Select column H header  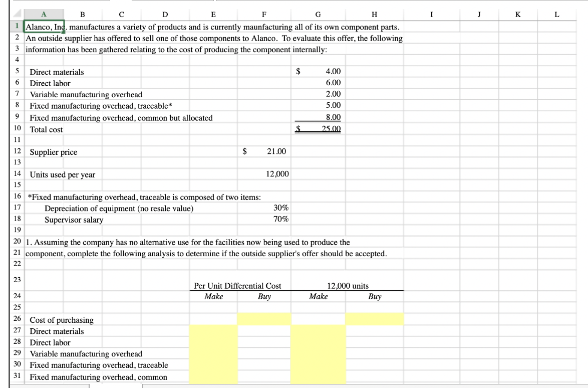[x=374, y=14]
